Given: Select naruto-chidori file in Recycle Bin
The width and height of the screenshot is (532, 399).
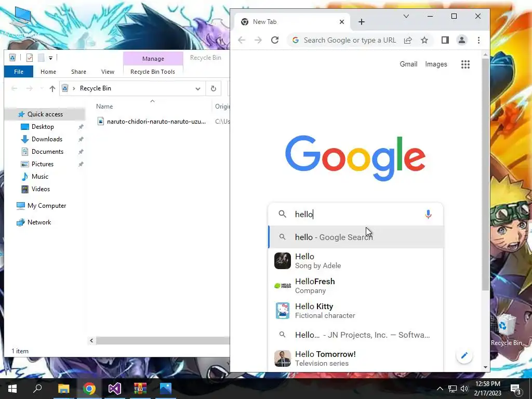Looking at the screenshot, I should pyautogui.click(x=151, y=121).
